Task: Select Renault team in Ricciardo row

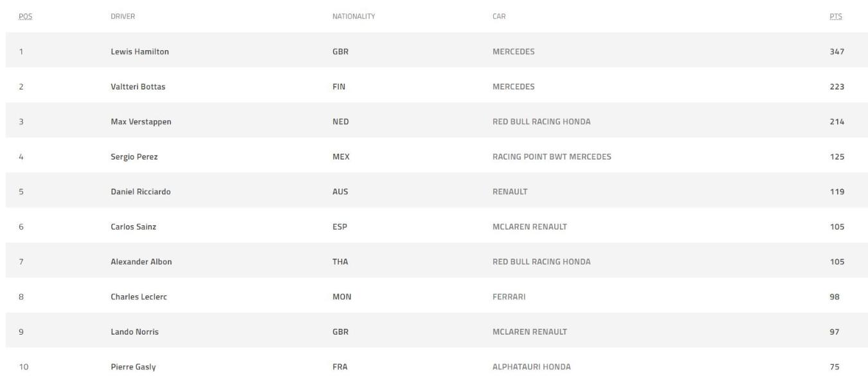Action: (x=510, y=192)
